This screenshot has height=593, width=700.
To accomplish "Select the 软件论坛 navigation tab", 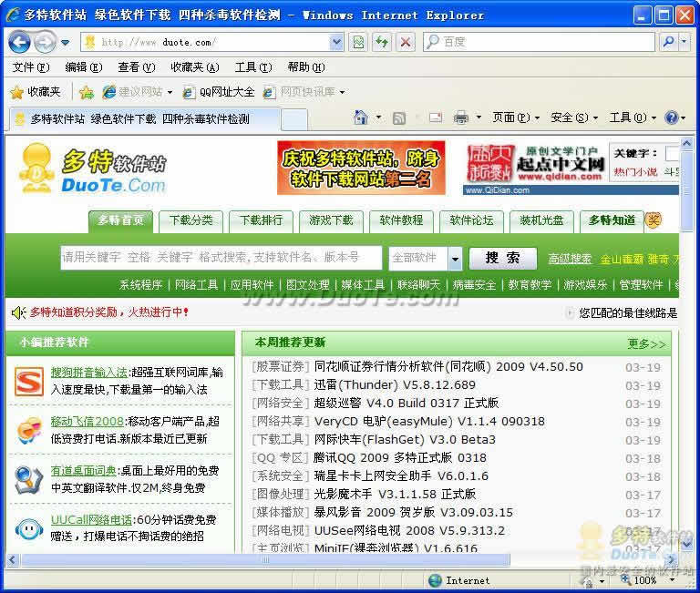I will 471,220.
